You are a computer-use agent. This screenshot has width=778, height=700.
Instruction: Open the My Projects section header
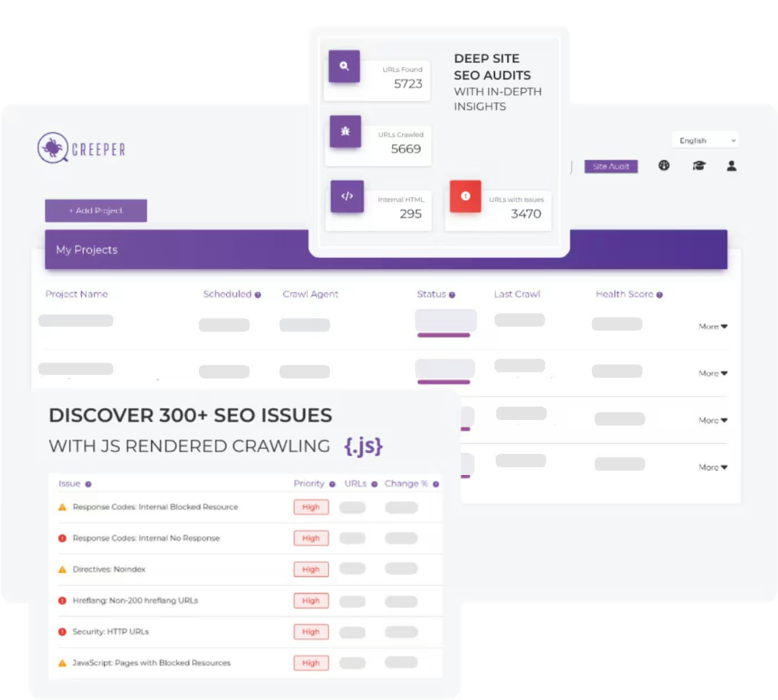tap(87, 249)
